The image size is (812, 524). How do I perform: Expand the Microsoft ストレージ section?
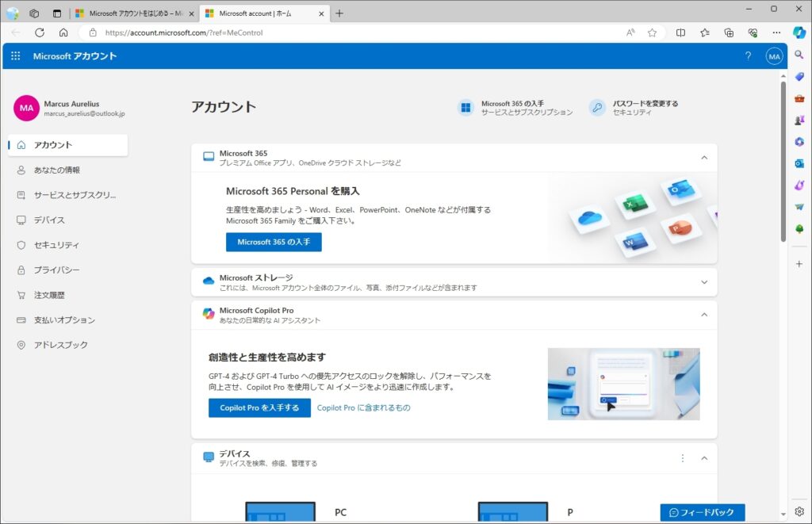(703, 282)
